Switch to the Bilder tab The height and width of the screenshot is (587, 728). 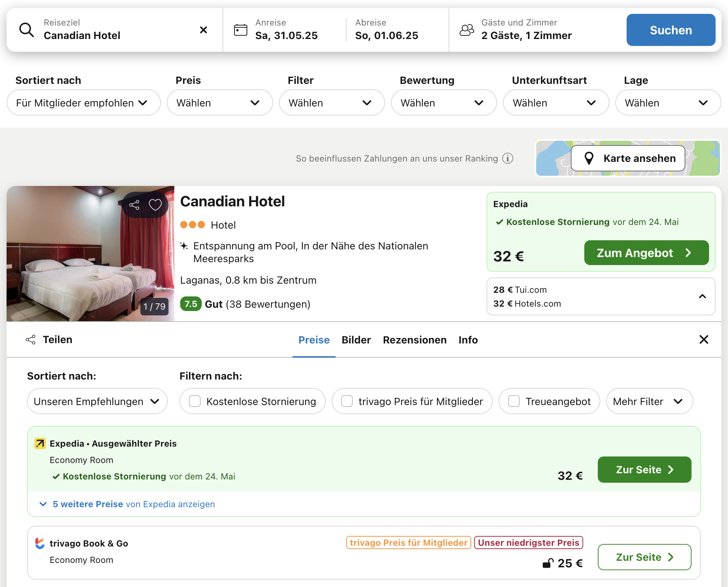pyautogui.click(x=356, y=340)
